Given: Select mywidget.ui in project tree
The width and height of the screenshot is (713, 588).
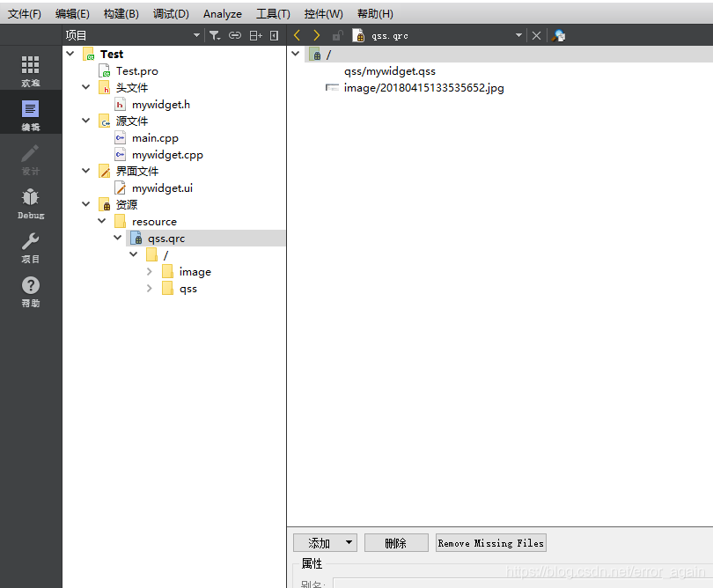Looking at the screenshot, I should pyautogui.click(x=162, y=187).
